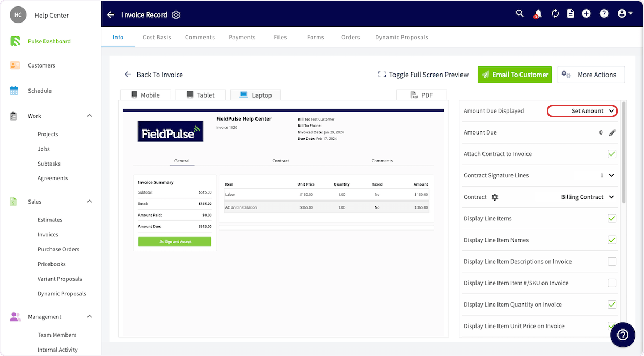The image size is (644, 356).
Task: Click the Work clipboard icon
Action: pyautogui.click(x=14, y=116)
